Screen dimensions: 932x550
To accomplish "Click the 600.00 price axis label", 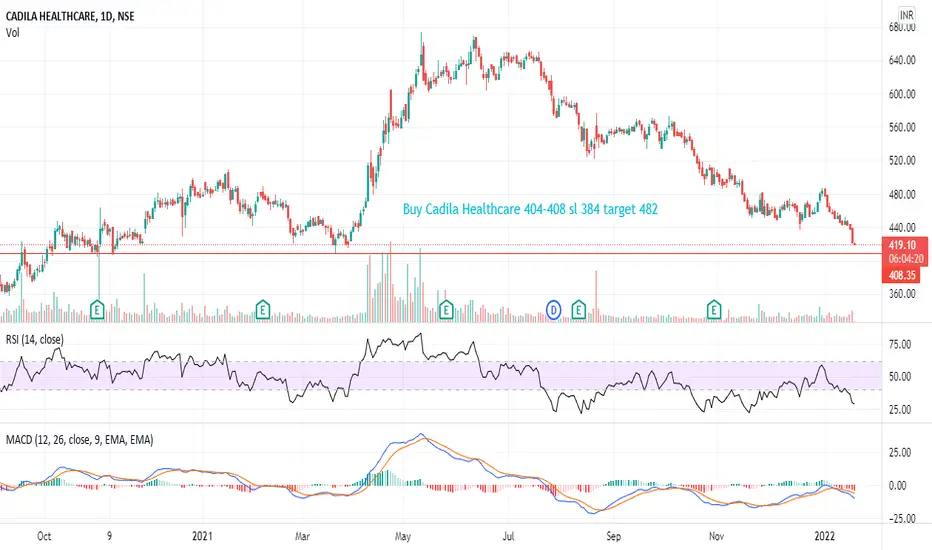I will [x=902, y=94].
